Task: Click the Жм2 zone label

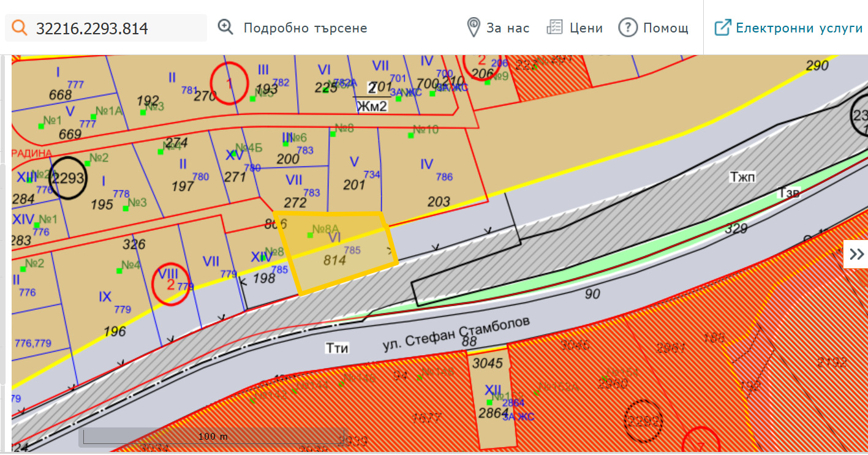Action: click(372, 107)
